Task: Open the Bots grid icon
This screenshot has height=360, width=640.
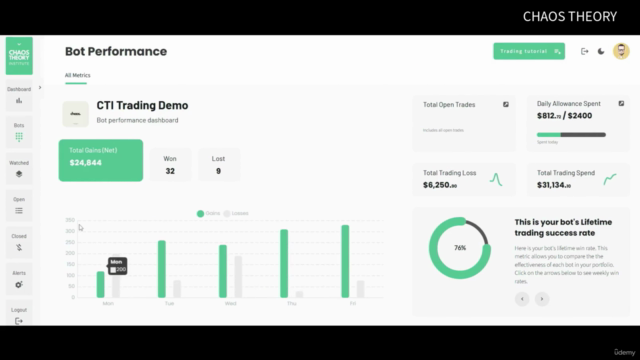Action: 19,137
